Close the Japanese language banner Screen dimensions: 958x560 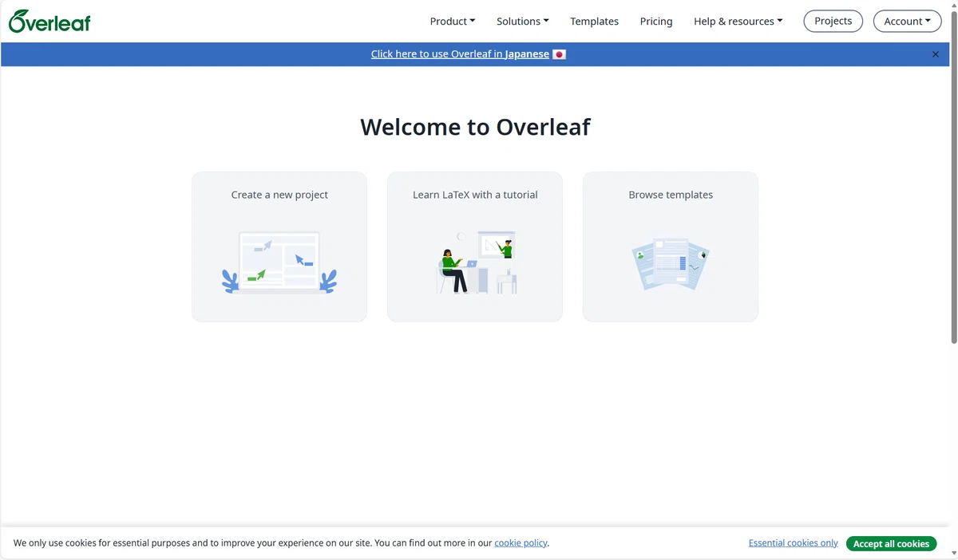point(936,54)
